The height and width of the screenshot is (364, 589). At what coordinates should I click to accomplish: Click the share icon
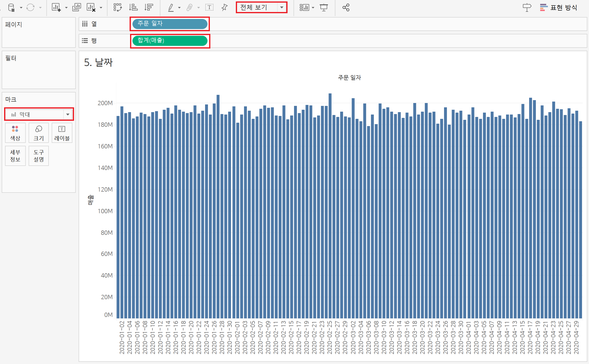click(x=346, y=7)
